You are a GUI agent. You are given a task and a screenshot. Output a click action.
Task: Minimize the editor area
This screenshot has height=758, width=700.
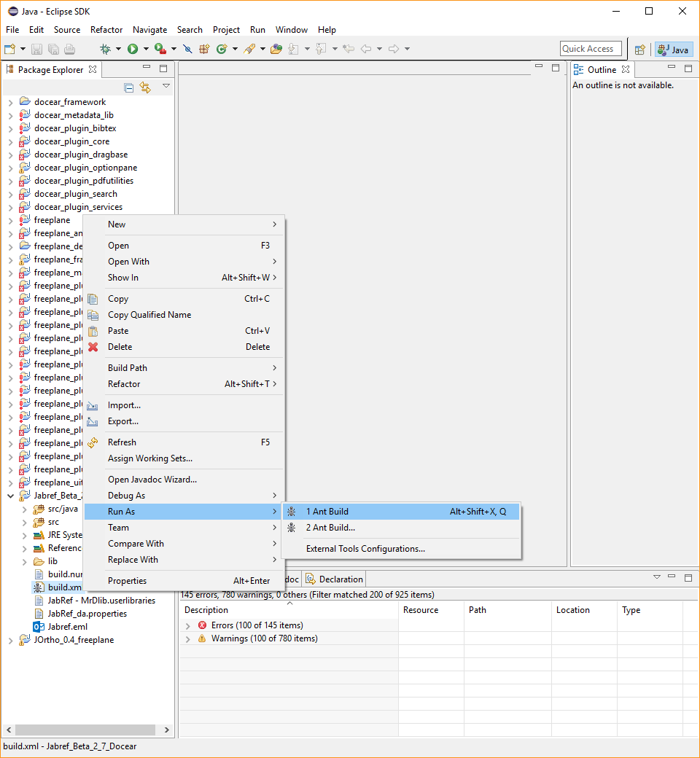click(x=539, y=66)
